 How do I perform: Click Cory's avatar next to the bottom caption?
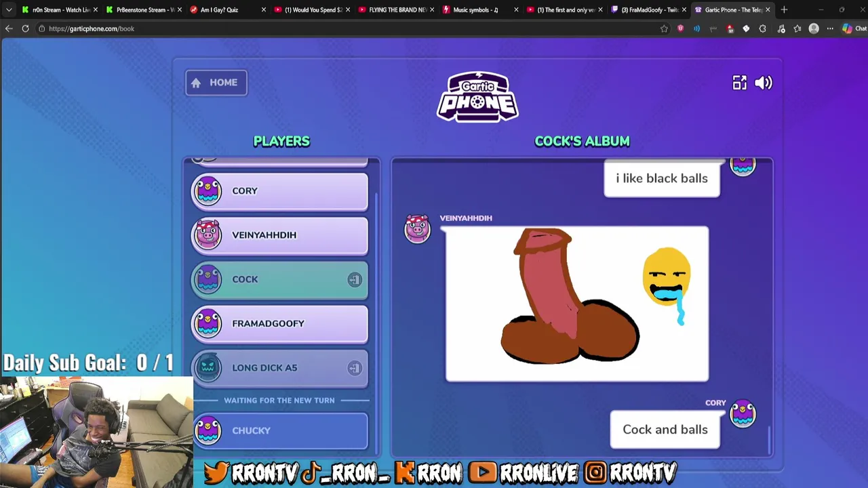[743, 414]
